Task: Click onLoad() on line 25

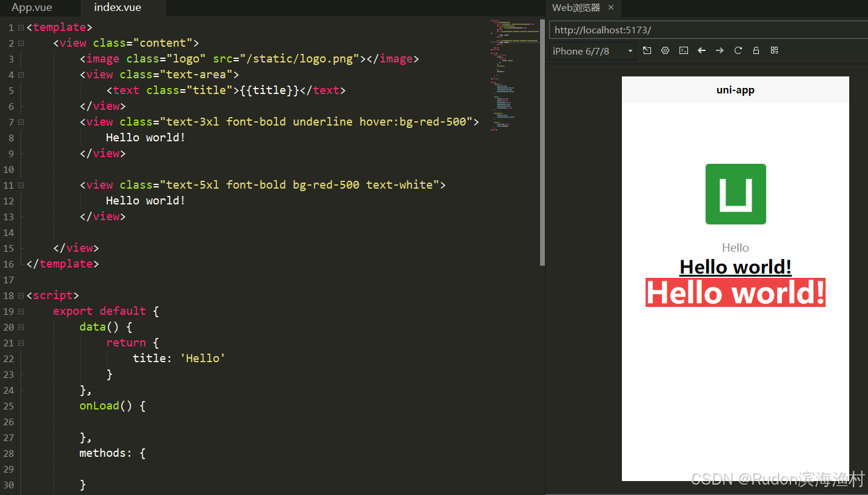Action: [x=106, y=406]
